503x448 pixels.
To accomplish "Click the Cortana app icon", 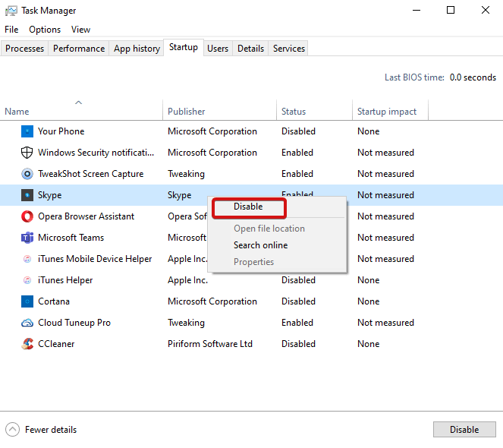I will point(27,301).
